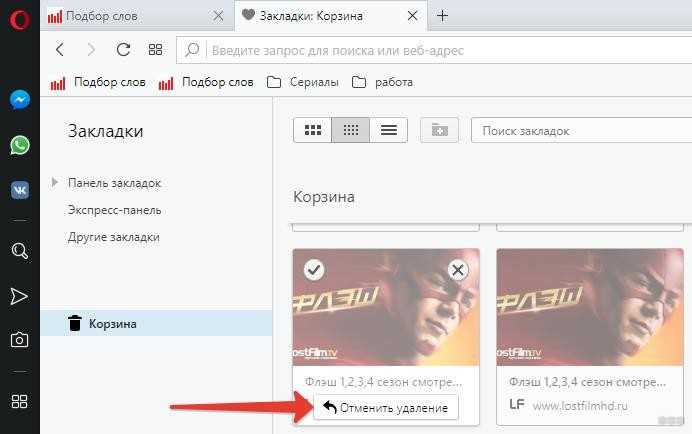Open first Флэш bookmark thumbnail
The height and width of the screenshot is (434, 692).
pos(386,307)
